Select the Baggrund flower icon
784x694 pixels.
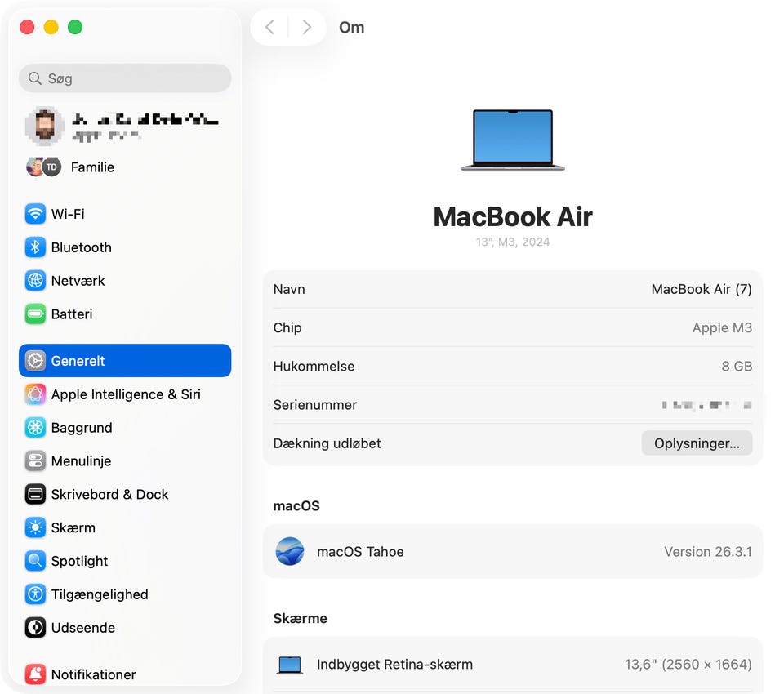(35, 428)
